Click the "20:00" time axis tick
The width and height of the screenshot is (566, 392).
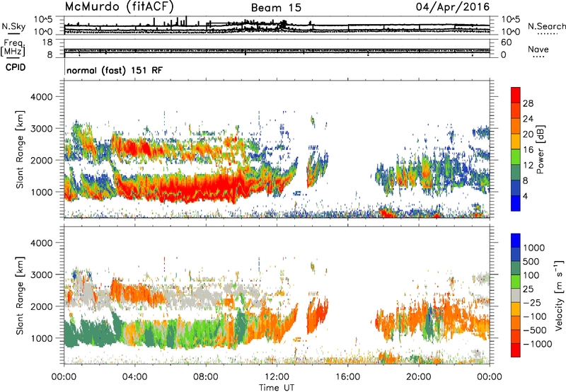[419, 377]
